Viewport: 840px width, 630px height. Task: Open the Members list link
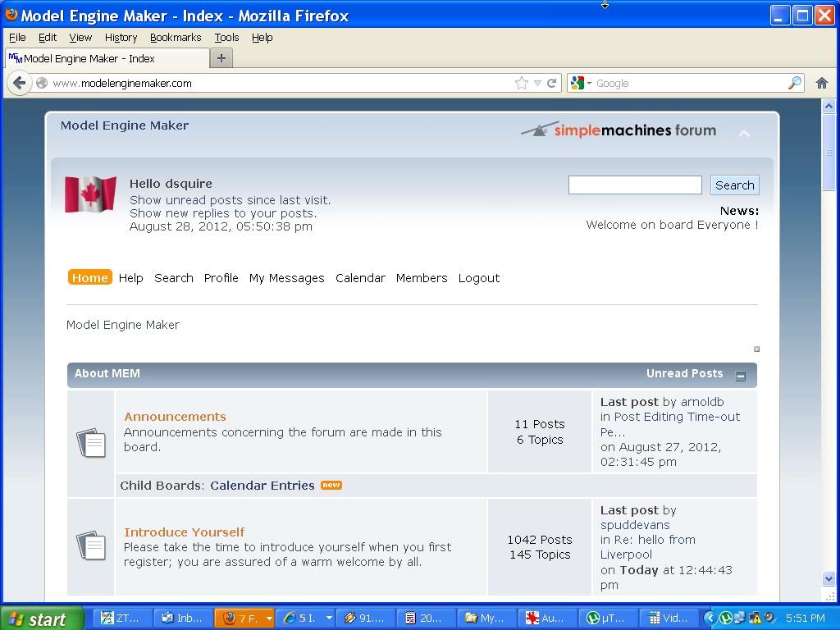[422, 278]
